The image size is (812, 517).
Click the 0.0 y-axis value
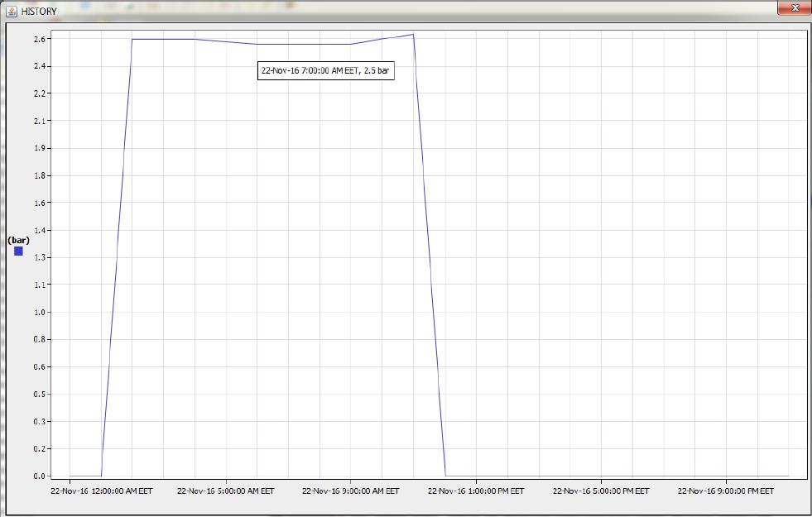click(40, 476)
